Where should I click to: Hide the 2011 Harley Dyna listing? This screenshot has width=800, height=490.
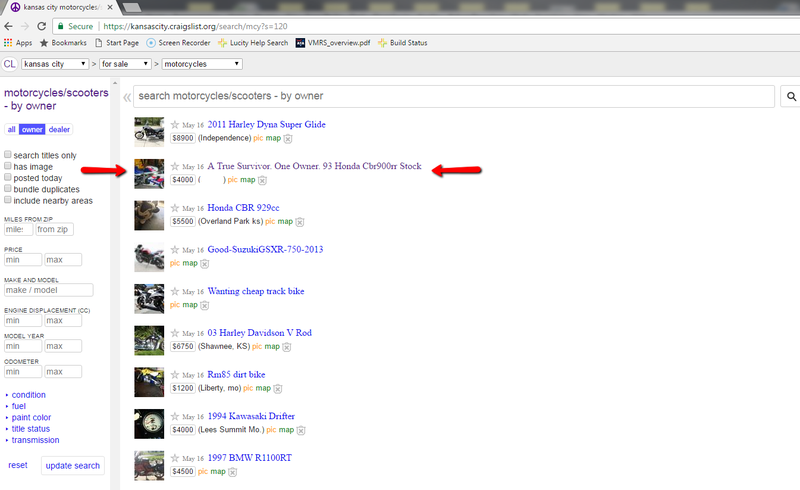click(288, 139)
